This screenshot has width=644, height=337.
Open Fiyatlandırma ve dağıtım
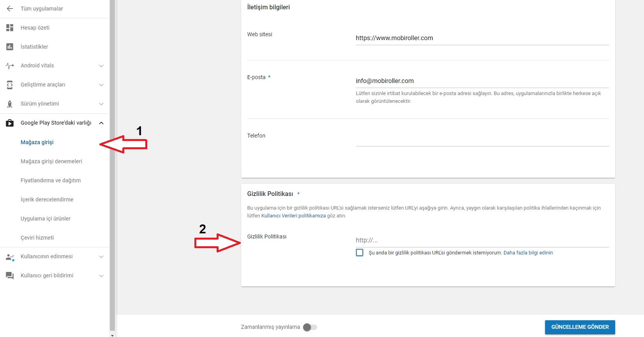click(x=51, y=180)
